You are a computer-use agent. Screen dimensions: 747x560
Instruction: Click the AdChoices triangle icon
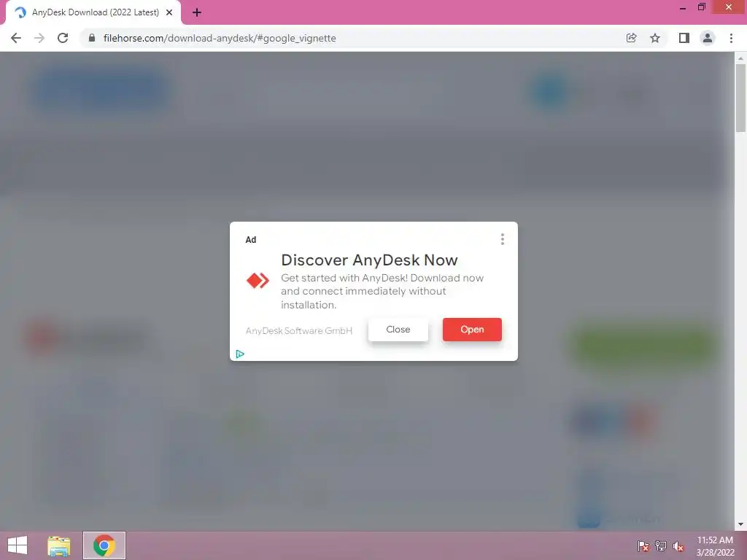[240, 354]
